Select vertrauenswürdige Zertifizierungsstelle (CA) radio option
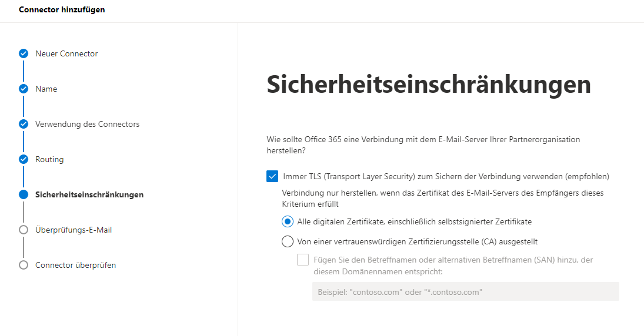 pos(288,241)
